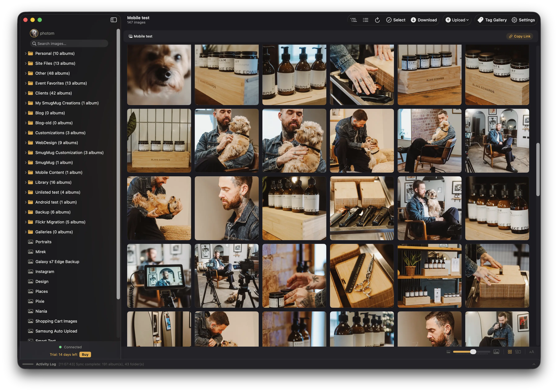558x392 pixels.
Task: Click the outline view icon in the toolbar
Action: tap(354, 20)
